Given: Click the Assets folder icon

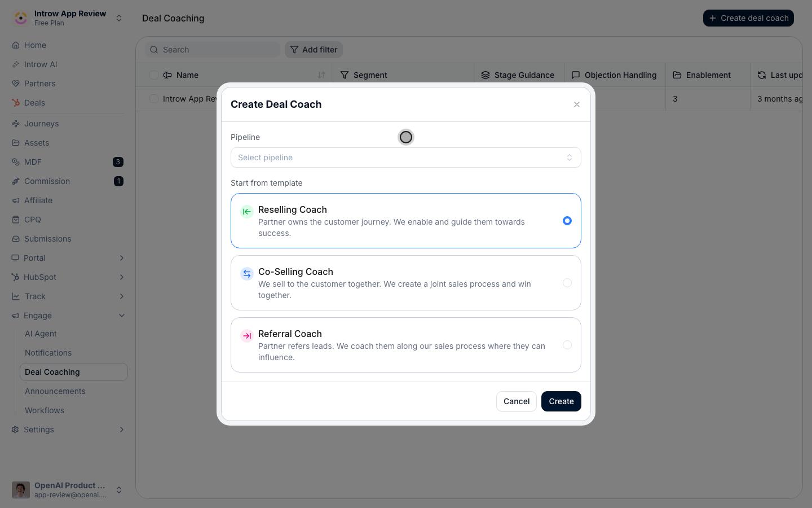Looking at the screenshot, I should pyautogui.click(x=16, y=143).
